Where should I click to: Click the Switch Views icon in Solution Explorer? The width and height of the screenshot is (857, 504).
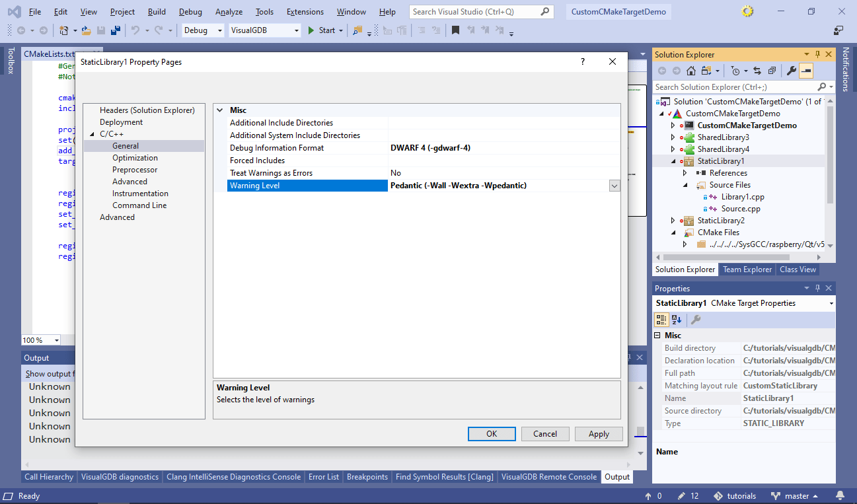(708, 71)
